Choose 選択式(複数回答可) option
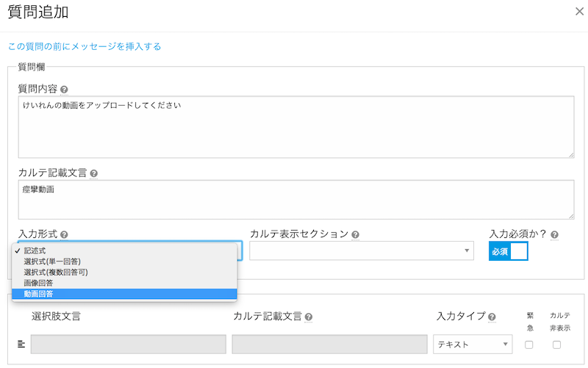The width and height of the screenshot is (588, 368). [x=55, y=272]
